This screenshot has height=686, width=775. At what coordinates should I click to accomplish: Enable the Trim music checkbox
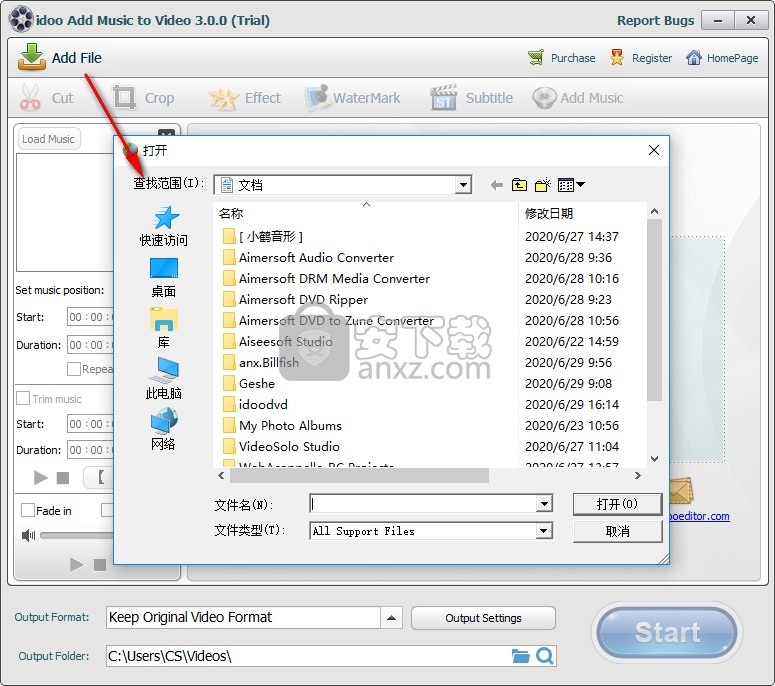pyautogui.click(x=23, y=398)
